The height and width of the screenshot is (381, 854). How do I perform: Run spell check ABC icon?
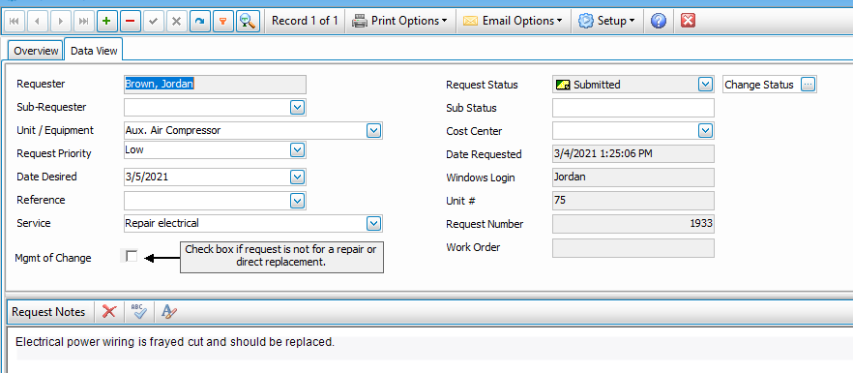point(139,312)
